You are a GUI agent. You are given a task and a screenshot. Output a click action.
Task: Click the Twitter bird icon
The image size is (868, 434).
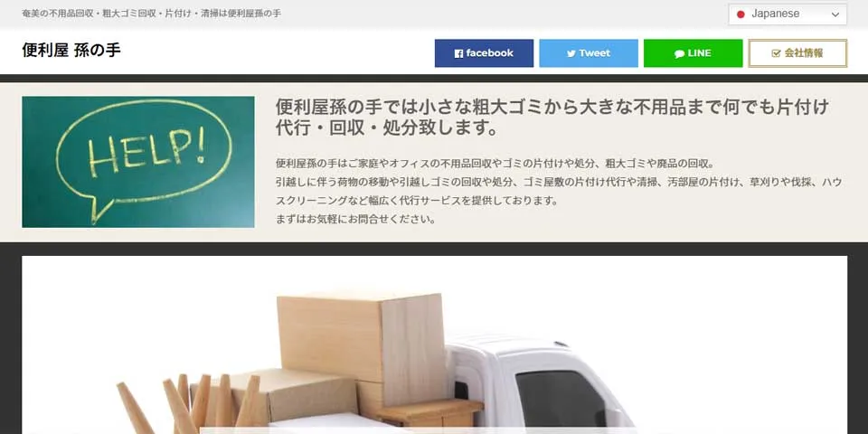(571, 53)
